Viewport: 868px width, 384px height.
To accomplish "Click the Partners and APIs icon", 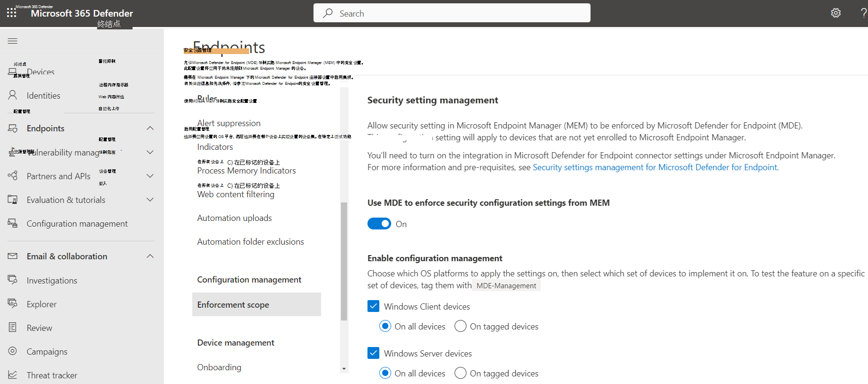I will point(13,176).
